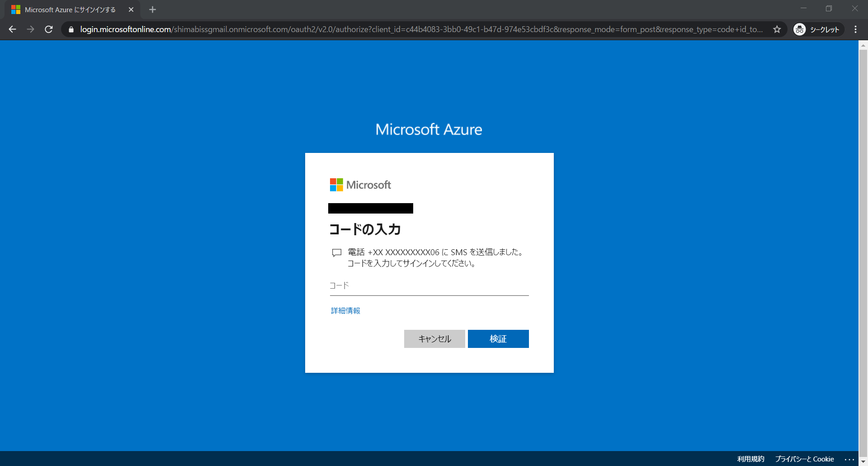This screenshot has width=868, height=466.
Task: Expand the footer ellipsis options
Action: click(x=849, y=459)
